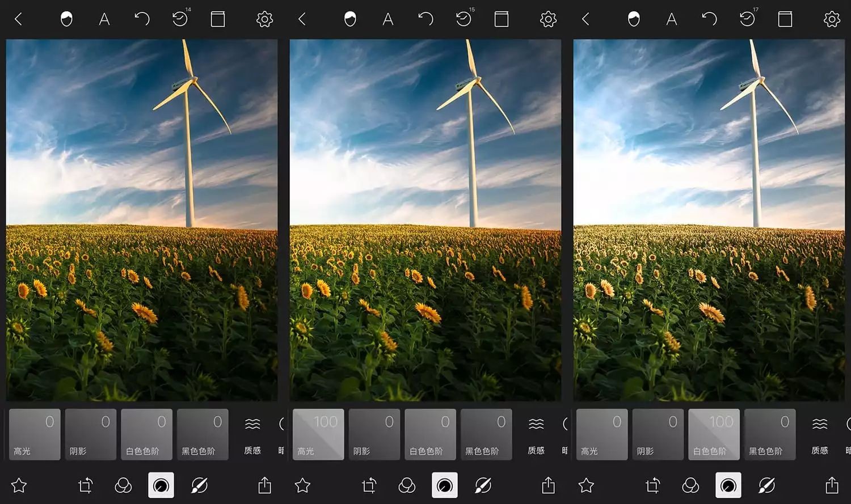Tap the share icon in right screen
This screenshot has height=504, width=851.
pyautogui.click(x=832, y=485)
